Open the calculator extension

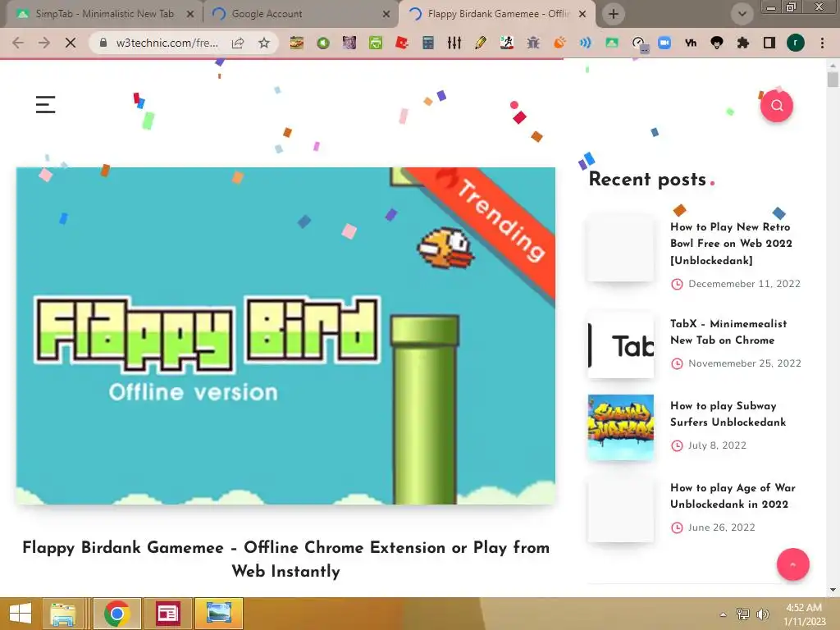tap(427, 43)
